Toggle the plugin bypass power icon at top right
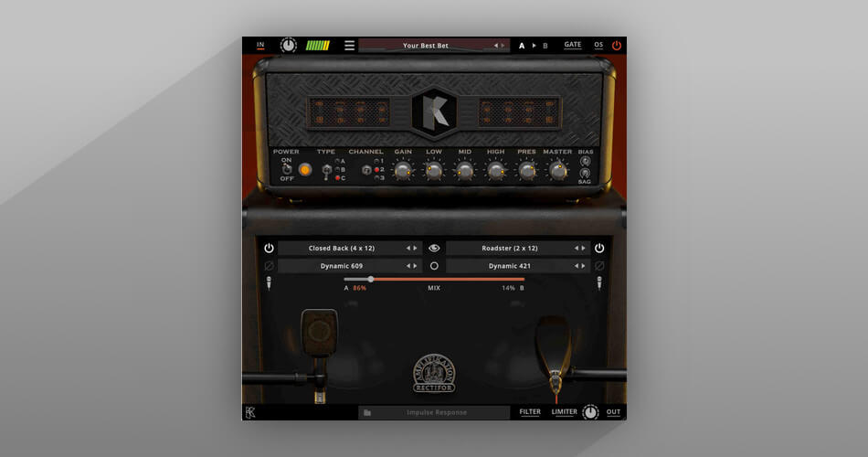 (x=617, y=46)
